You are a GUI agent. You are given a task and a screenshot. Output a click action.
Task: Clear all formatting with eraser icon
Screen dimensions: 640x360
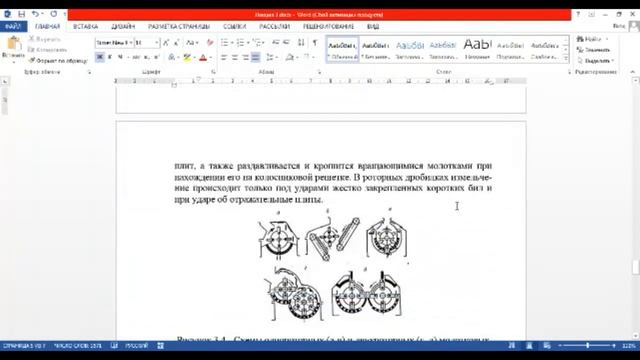(x=210, y=42)
